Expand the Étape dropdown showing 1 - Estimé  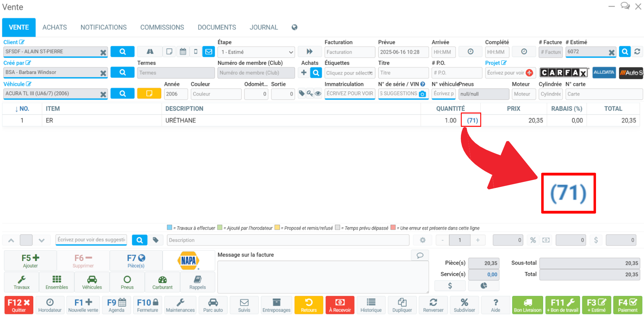pos(256,52)
